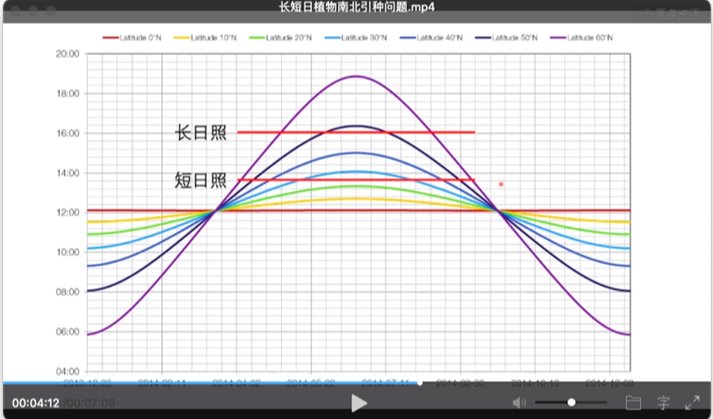The height and width of the screenshot is (419, 713).
Task: Click the volume slider knob
Action: point(571,402)
